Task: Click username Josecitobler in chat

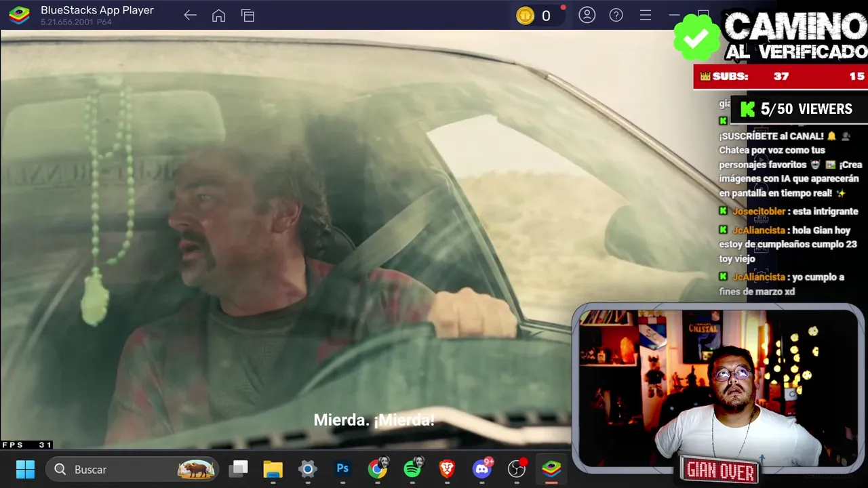Action: 759,211
